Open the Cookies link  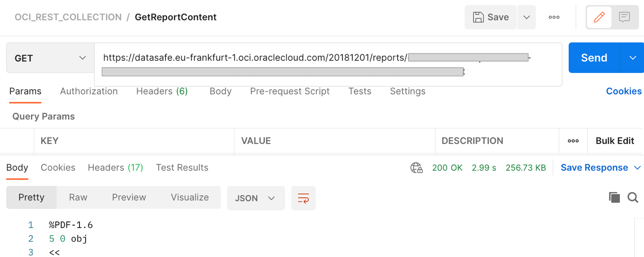(x=623, y=91)
